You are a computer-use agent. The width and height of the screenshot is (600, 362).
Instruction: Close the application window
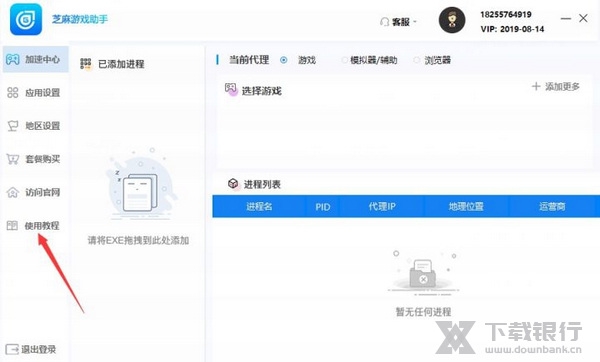(583, 18)
